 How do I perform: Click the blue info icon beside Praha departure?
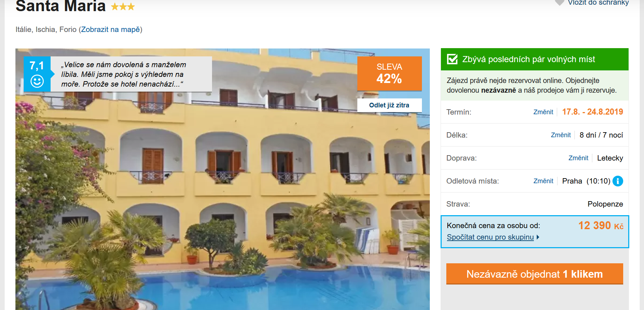[618, 181]
